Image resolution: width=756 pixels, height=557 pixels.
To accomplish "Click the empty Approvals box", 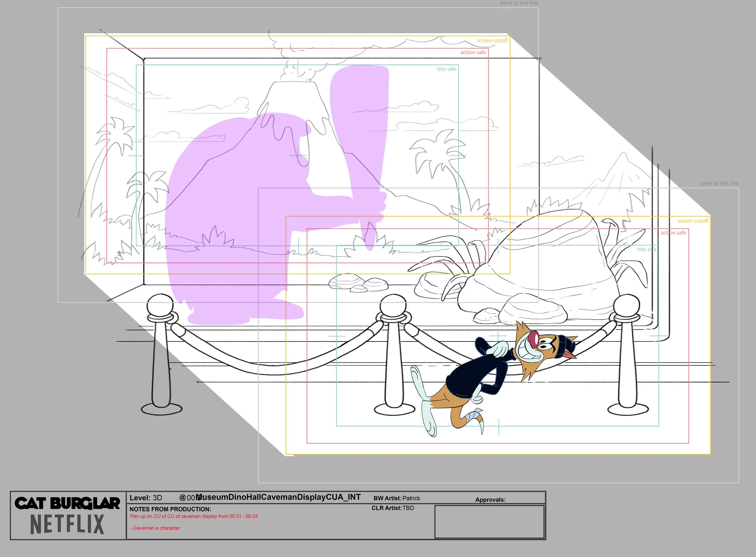I will 489,522.
